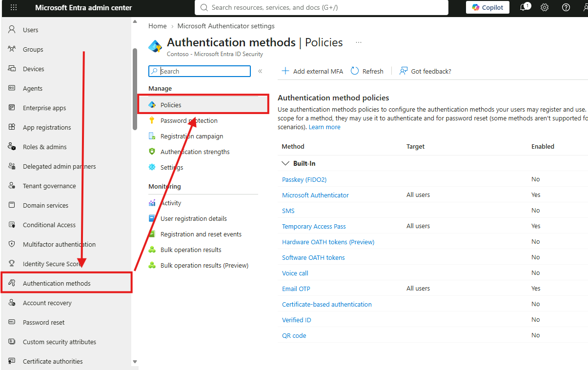Click the Domain services icon

(x=12, y=205)
